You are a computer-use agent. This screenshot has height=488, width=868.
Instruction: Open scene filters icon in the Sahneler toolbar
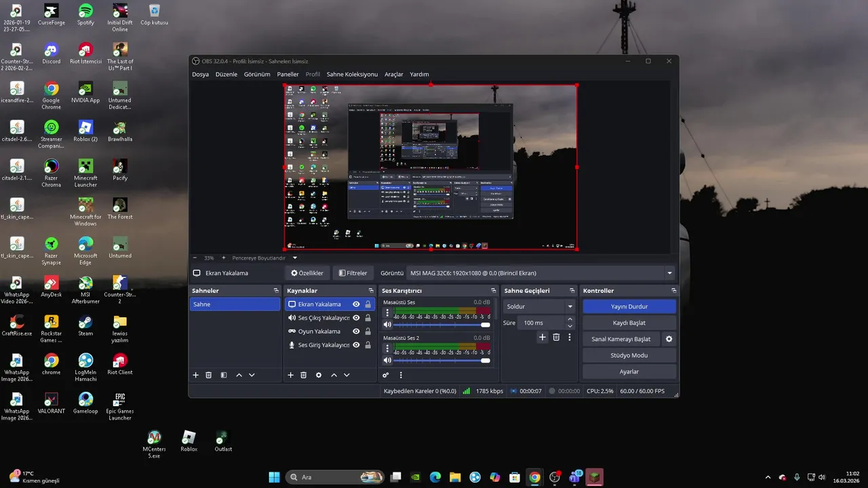[x=223, y=375]
